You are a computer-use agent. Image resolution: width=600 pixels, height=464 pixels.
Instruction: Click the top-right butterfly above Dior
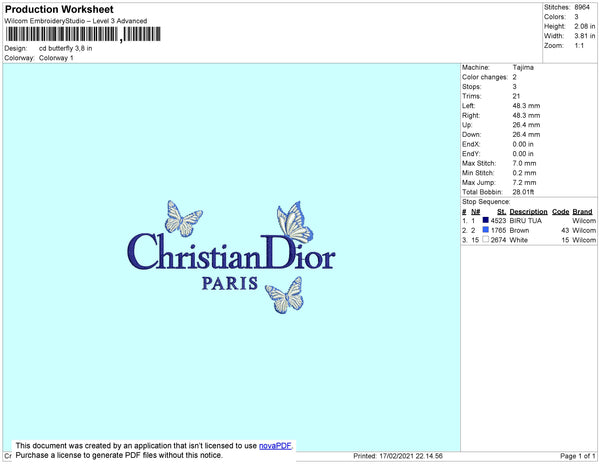pos(295,223)
